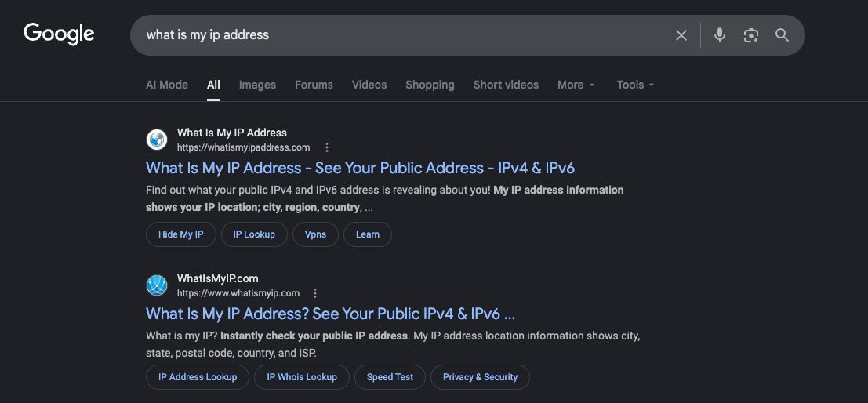Click the Learn sitelink chip
Image resolution: width=868 pixels, height=403 pixels.
[368, 234]
